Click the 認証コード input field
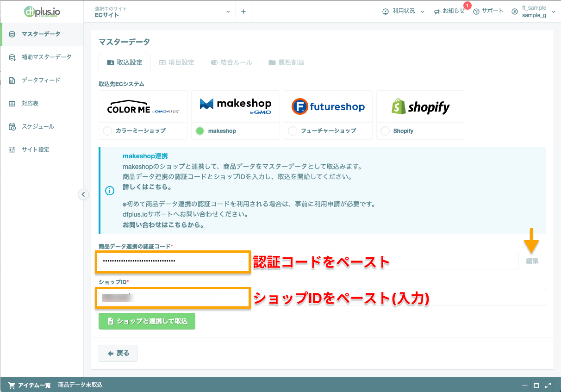The image size is (561, 392). [x=308, y=261]
